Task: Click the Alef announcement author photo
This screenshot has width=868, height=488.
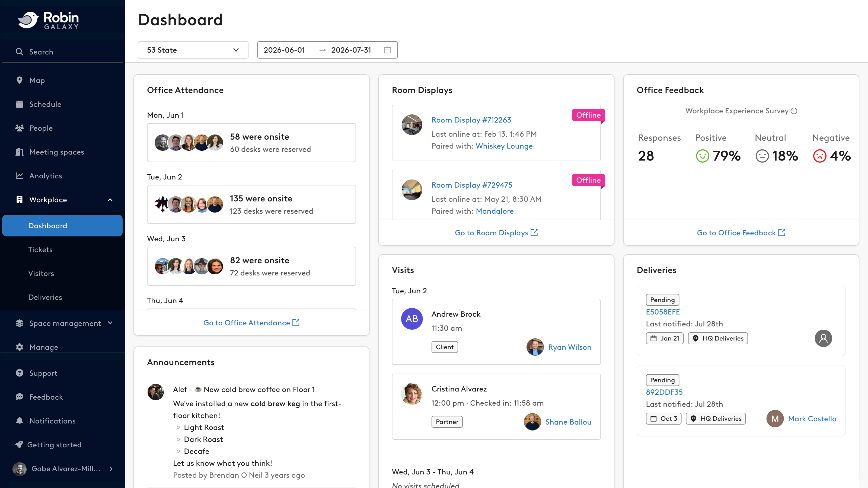Action: (156, 392)
